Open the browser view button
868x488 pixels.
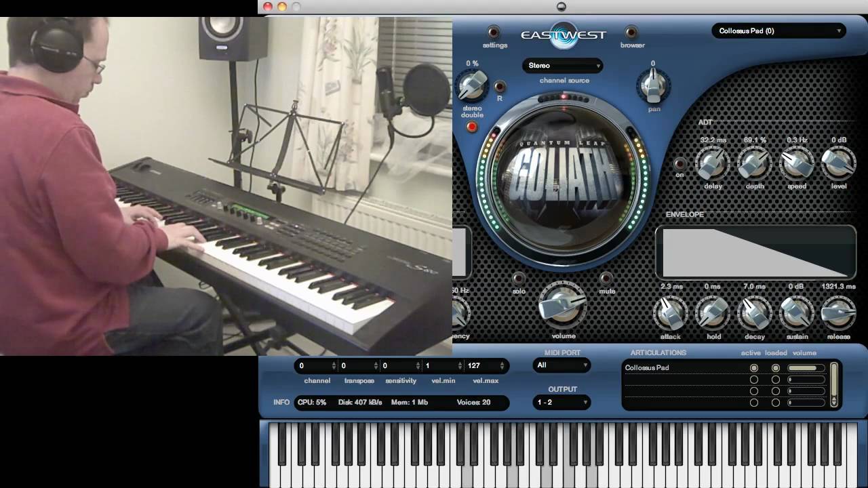click(631, 32)
